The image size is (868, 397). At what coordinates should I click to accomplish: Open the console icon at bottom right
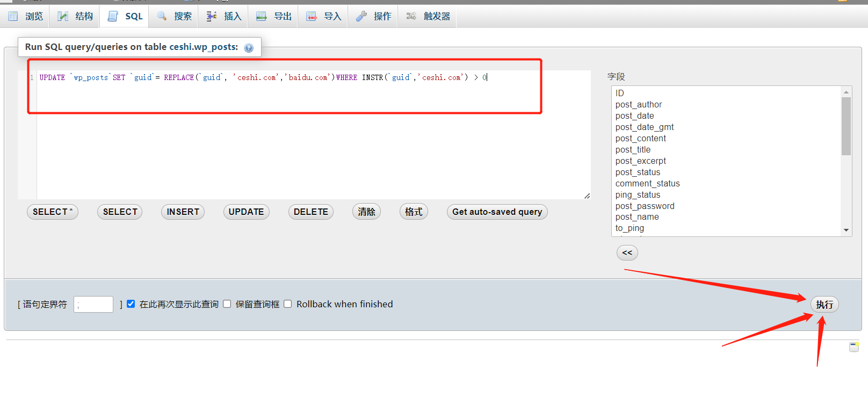click(854, 347)
